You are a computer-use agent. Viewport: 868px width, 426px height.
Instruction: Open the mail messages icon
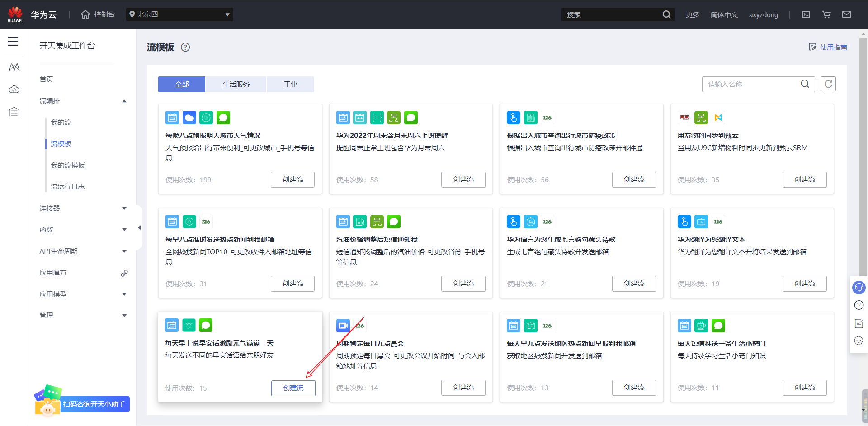click(847, 14)
